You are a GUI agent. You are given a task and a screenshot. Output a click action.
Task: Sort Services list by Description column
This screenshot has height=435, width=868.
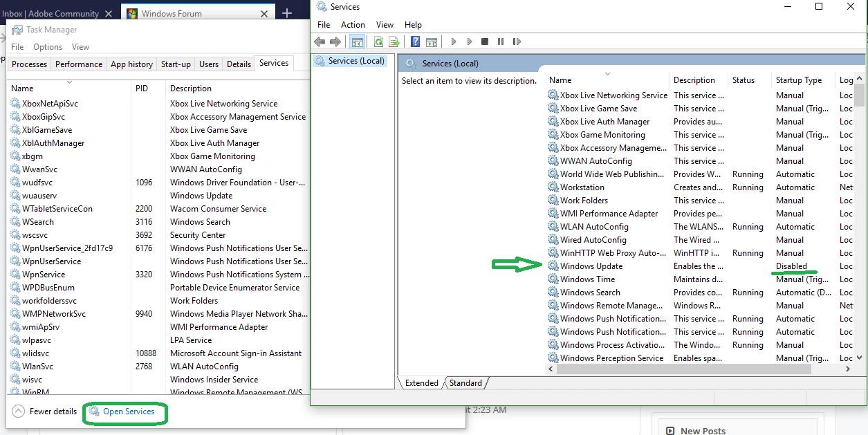click(699, 80)
